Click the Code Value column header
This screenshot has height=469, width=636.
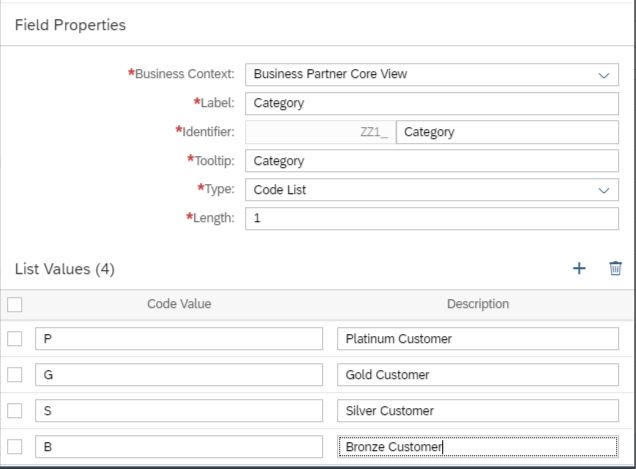pyautogui.click(x=179, y=304)
